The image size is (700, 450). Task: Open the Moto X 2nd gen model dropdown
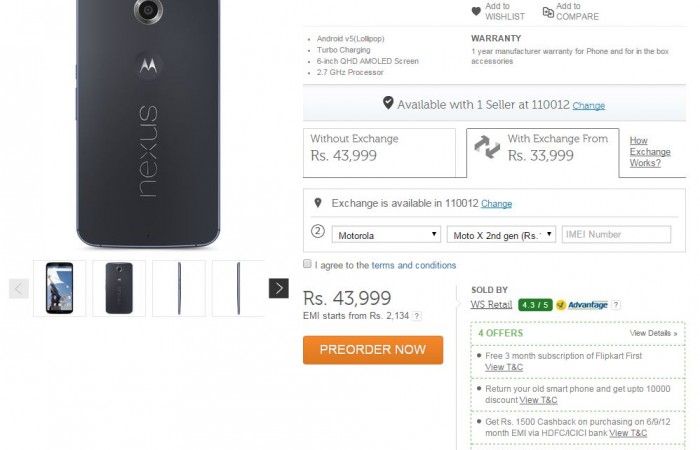500,234
